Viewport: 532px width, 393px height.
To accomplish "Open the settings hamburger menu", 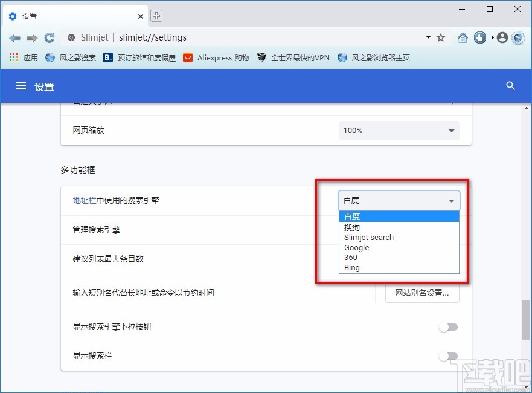I will pyautogui.click(x=21, y=86).
